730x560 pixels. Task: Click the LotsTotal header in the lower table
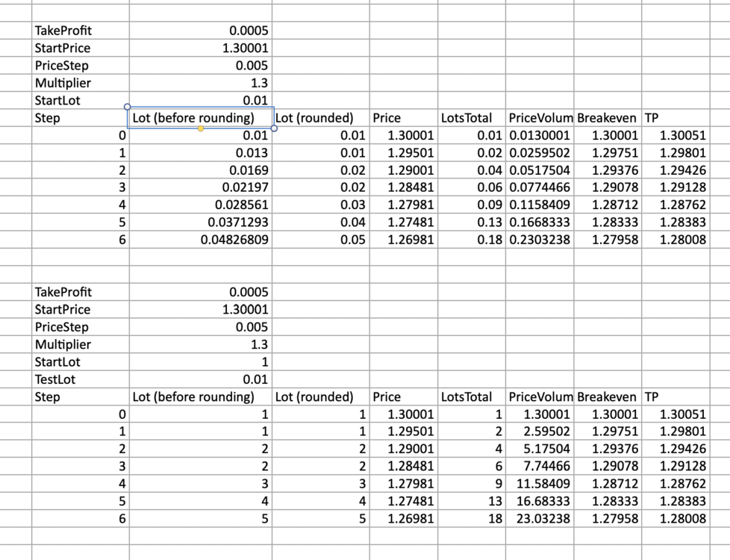[x=472, y=396]
